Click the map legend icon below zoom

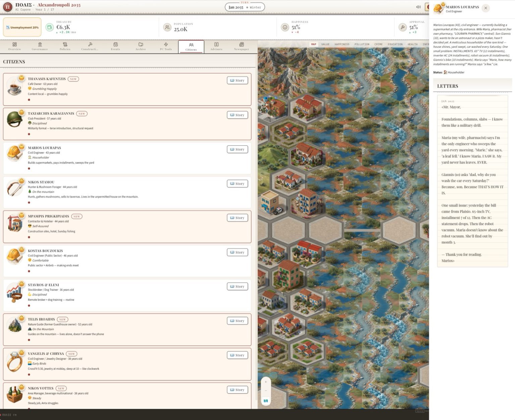click(266, 401)
